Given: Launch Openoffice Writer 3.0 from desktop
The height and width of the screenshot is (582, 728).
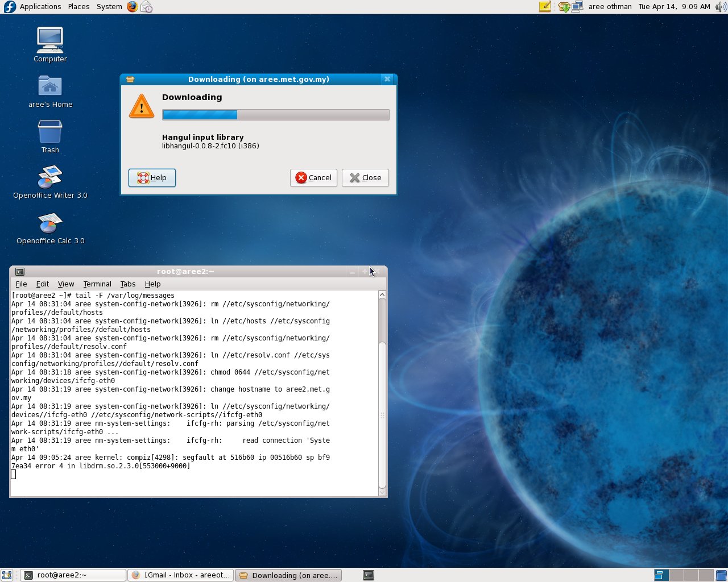Looking at the screenshot, I should click(50, 177).
